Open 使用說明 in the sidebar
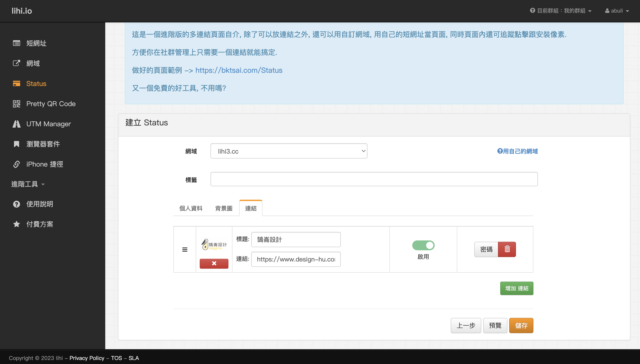This screenshot has width=640, height=364. [40, 204]
